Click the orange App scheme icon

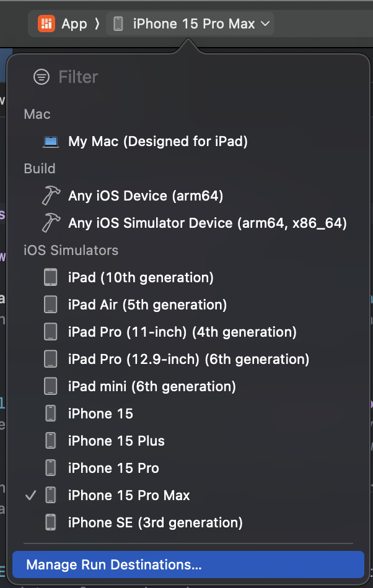[x=46, y=24]
